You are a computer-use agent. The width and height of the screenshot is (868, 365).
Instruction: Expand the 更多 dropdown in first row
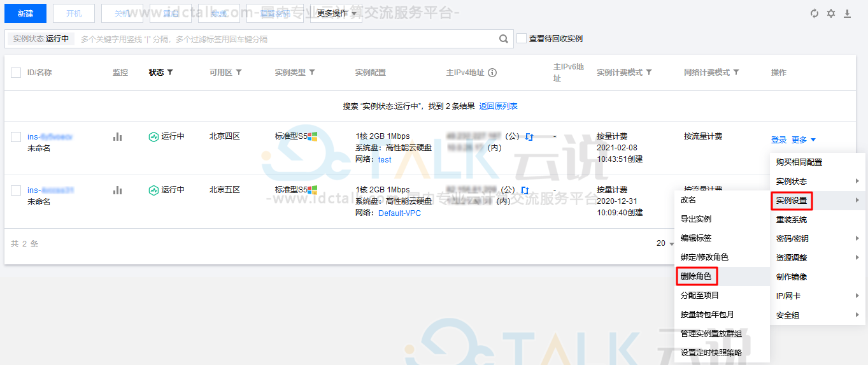[x=804, y=140]
